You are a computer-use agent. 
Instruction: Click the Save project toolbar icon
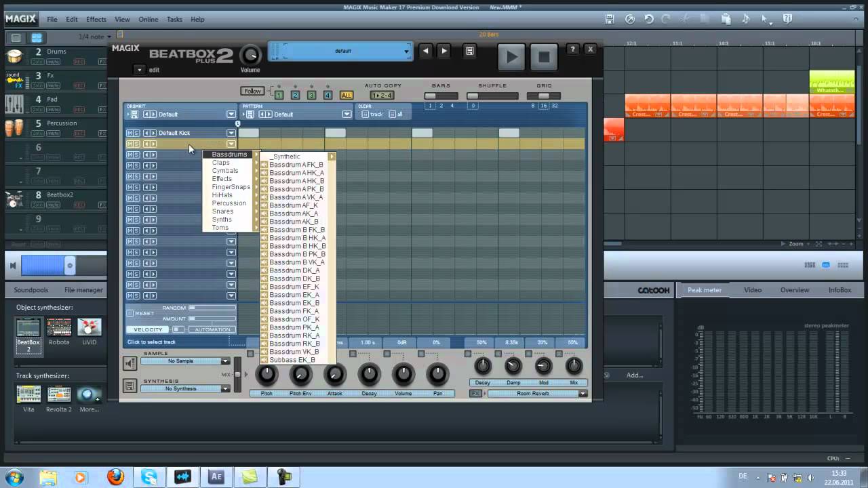pyautogui.click(x=610, y=20)
